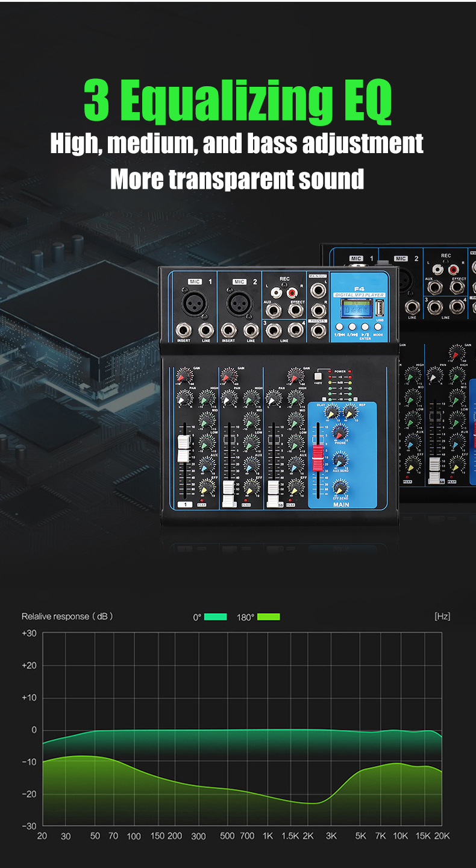The image size is (476, 868).
Task: Click the REP repeat knob
Action: (349, 412)
